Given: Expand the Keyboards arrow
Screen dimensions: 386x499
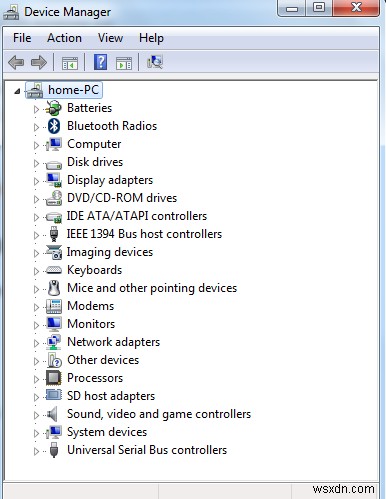Looking at the screenshot, I should tap(36, 271).
